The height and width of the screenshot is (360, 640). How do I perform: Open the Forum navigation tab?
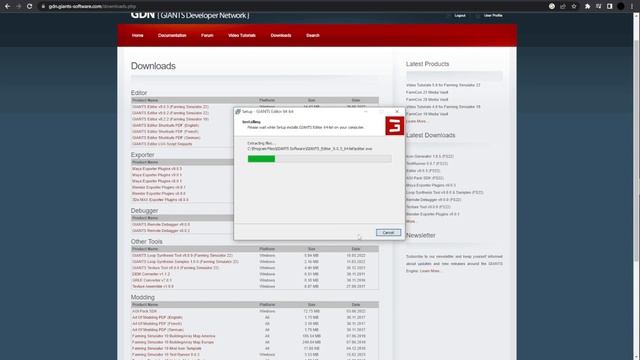pyautogui.click(x=207, y=36)
